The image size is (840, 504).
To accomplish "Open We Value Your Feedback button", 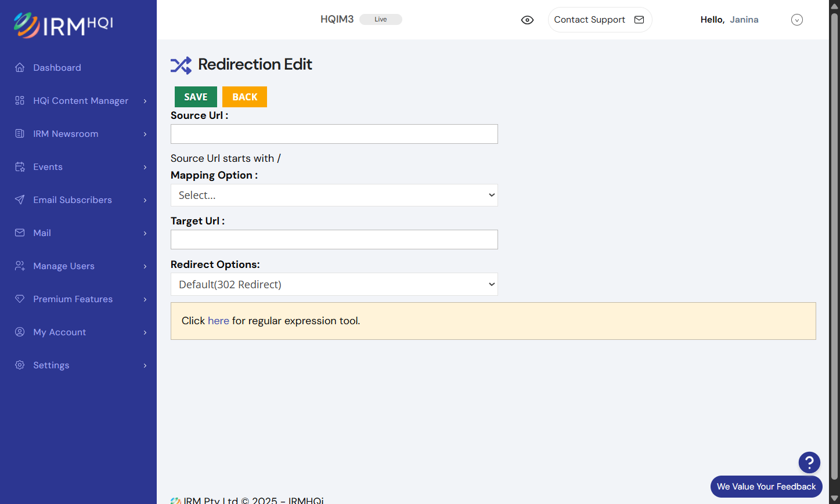I will tap(766, 487).
